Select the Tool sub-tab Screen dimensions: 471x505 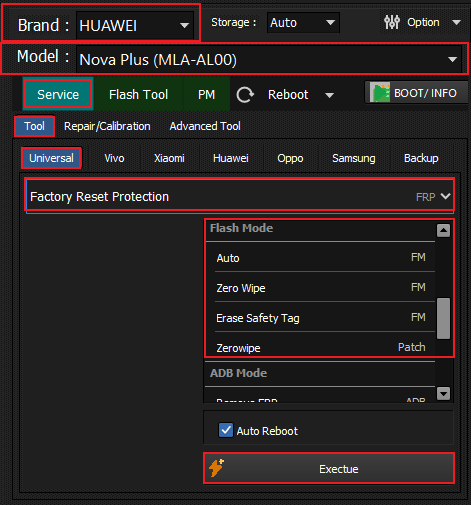tap(34, 126)
